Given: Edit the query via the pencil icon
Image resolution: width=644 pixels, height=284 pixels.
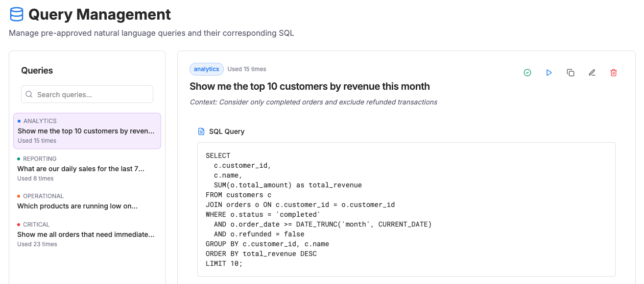Looking at the screenshot, I should pos(592,72).
